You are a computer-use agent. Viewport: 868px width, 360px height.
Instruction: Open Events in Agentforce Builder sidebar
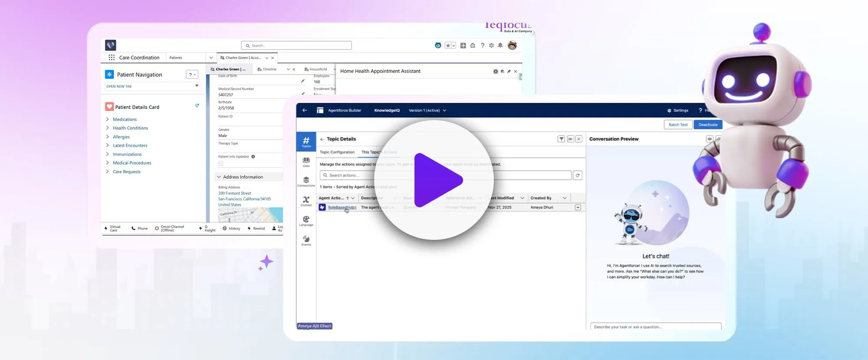306,241
